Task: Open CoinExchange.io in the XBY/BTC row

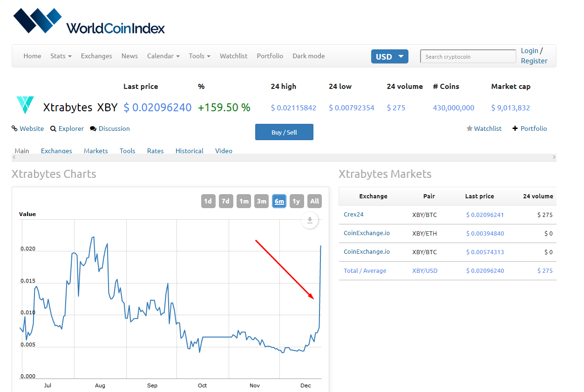Action: [x=367, y=252]
